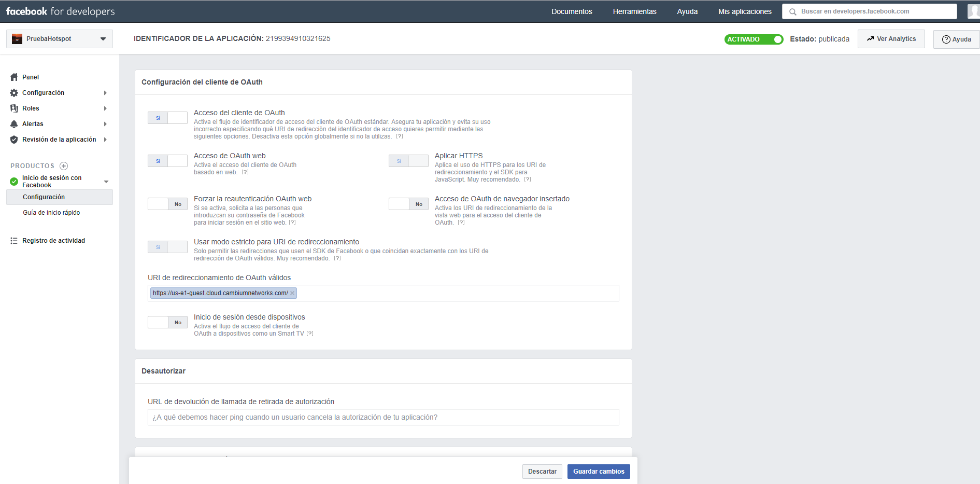Screen dimensions: 980x484
Task: Remove the cambiumnetworks redirect URI tag
Action: 292,293
